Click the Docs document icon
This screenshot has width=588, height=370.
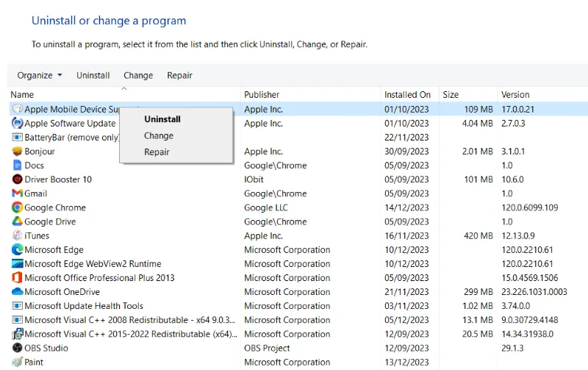point(17,166)
